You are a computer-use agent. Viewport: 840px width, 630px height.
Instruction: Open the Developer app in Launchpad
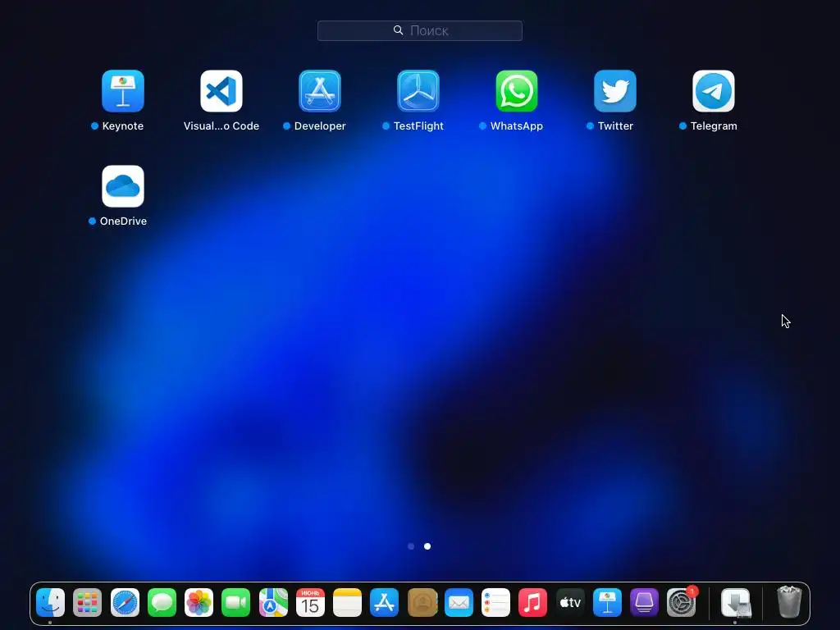(320, 91)
